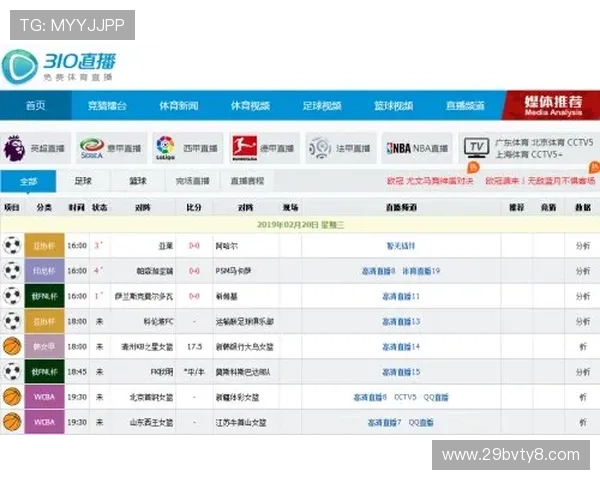The image size is (600, 480).
Task: Click the 0-0 score in 阿哈尔 row
Action: [x=194, y=246]
